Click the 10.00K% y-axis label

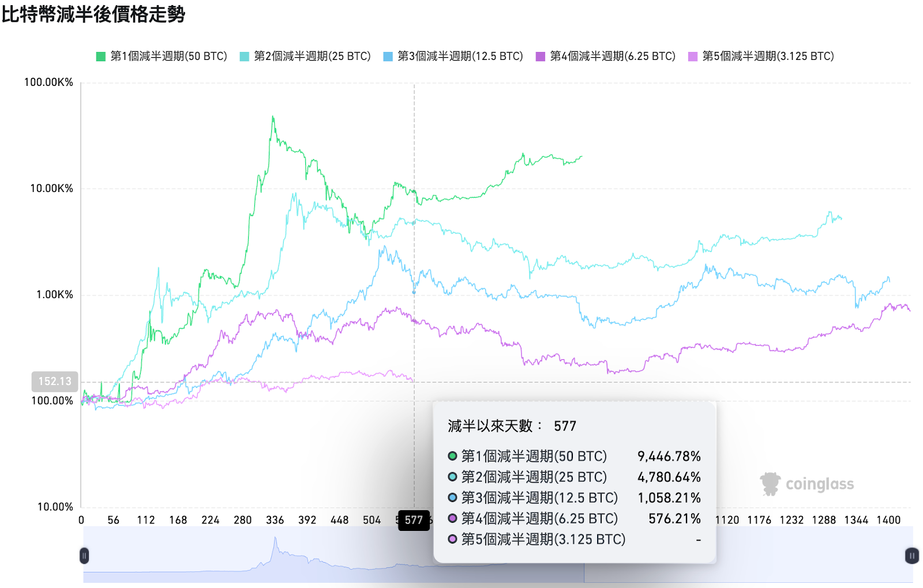point(51,189)
